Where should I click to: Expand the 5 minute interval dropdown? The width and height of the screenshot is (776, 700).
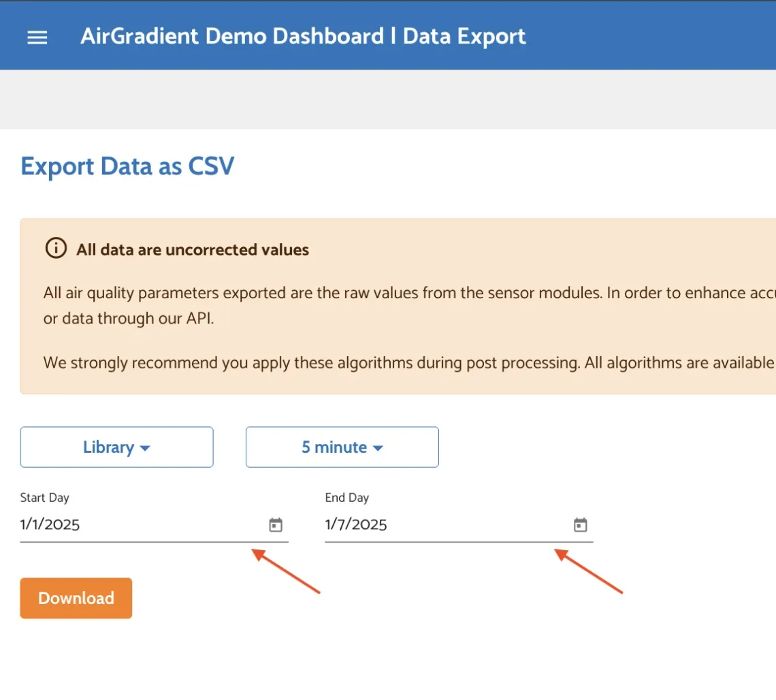pos(342,447)
